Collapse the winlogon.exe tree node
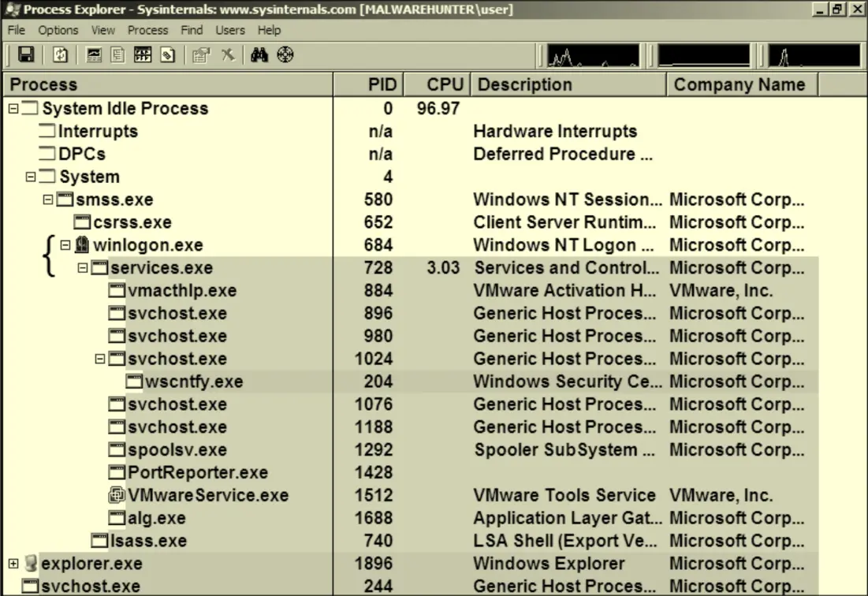The image size is (868, 596). click(65, 245)
